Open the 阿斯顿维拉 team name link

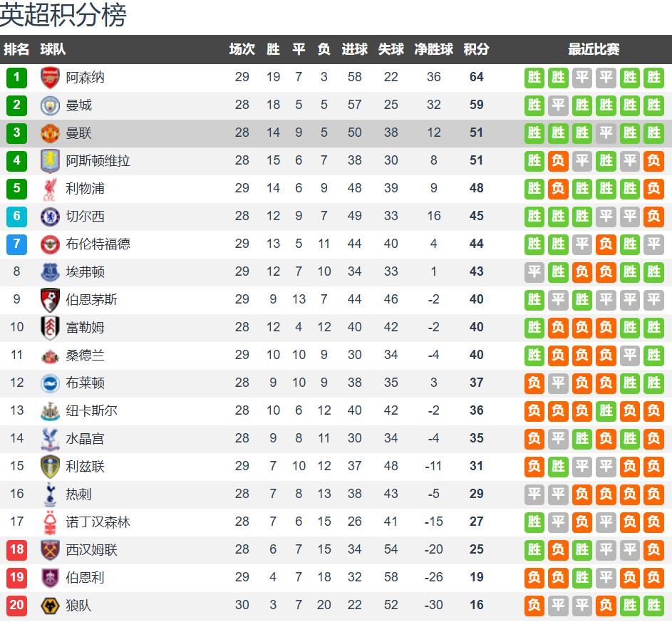coord(98,160)
